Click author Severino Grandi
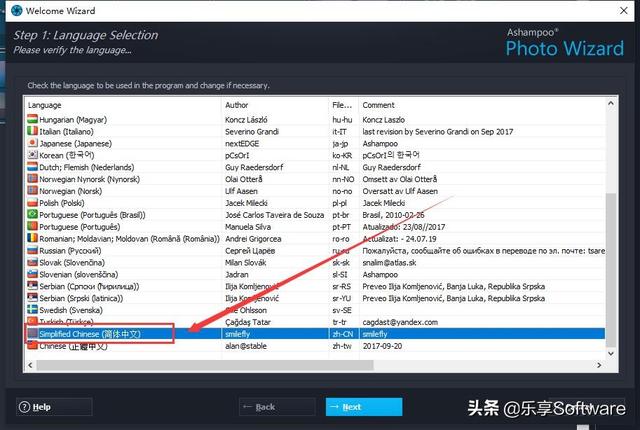The width and height of the screenshot is (640, 430). (x=252, y=131)
